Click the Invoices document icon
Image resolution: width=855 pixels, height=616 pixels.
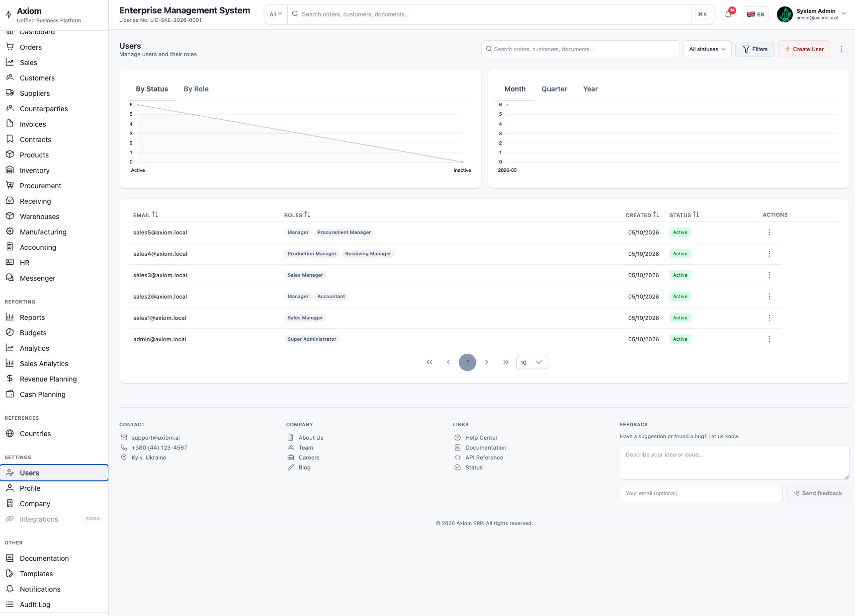point(9,124)
